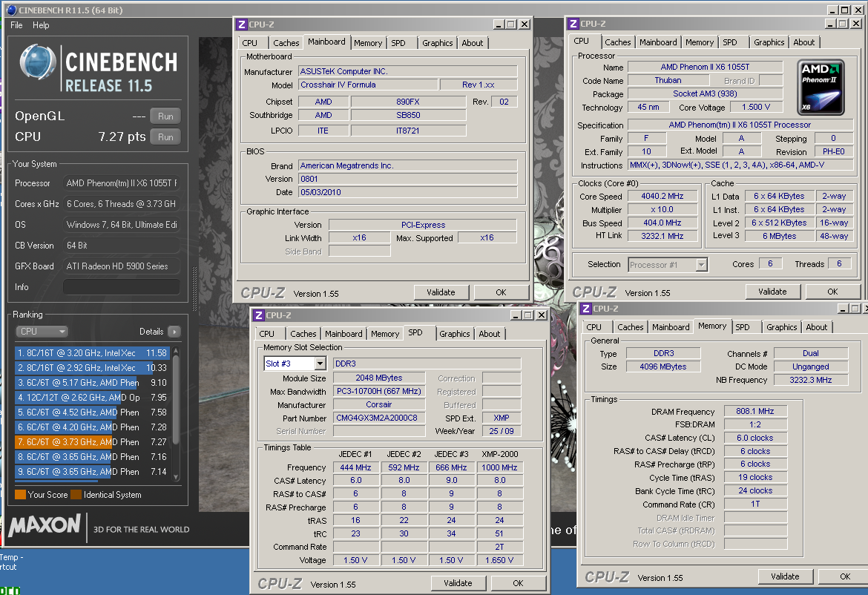Click the MAXON logo in Cinebench

45,525
